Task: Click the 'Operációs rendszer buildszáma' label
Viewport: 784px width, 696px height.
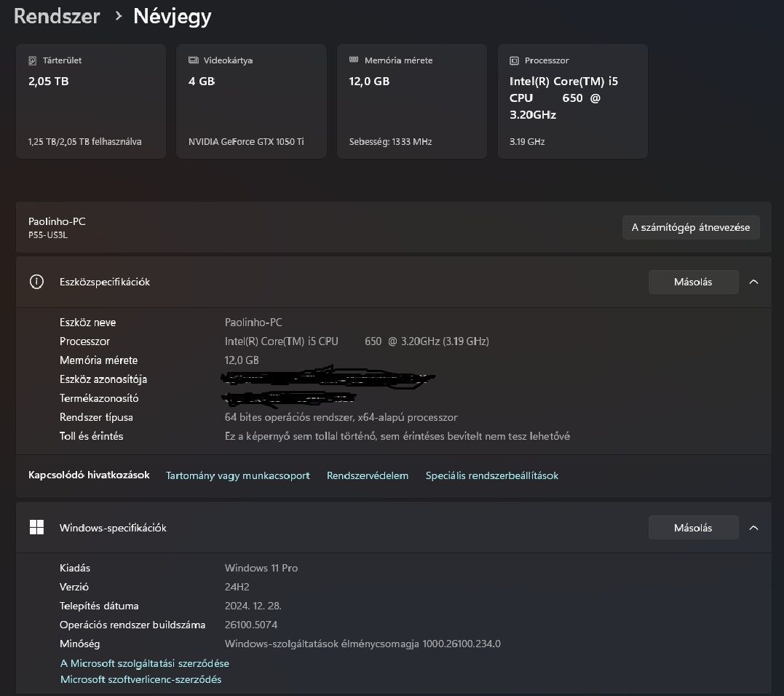Action: coord(132,625)
